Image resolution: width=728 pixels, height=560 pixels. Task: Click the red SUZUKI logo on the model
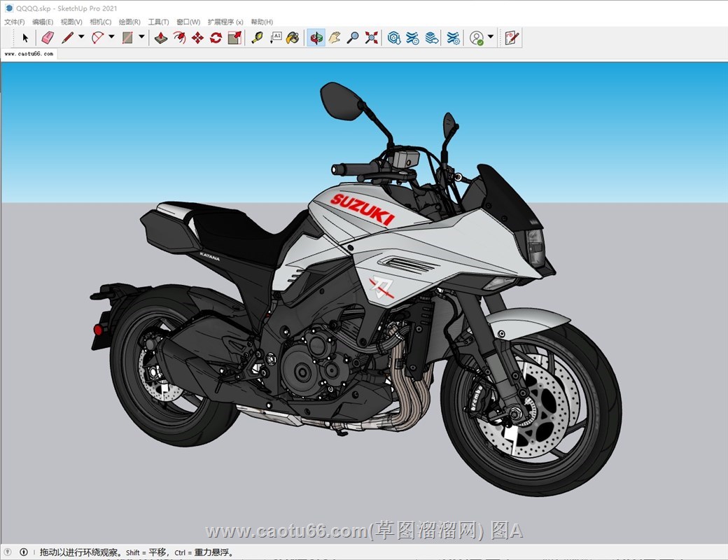coord(363,209)
